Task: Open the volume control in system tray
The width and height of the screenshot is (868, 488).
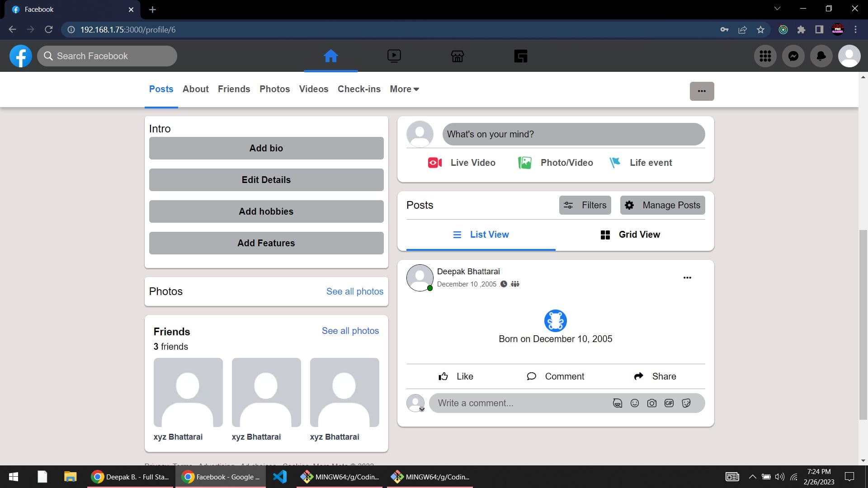Action: point(779,477)
